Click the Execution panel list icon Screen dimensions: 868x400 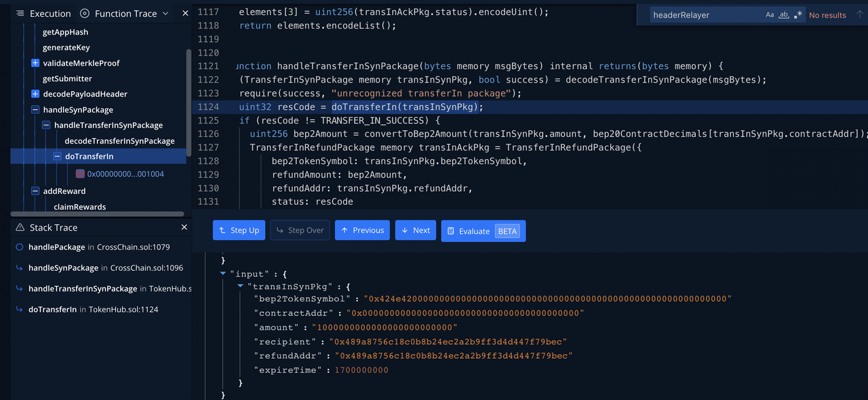20,14
